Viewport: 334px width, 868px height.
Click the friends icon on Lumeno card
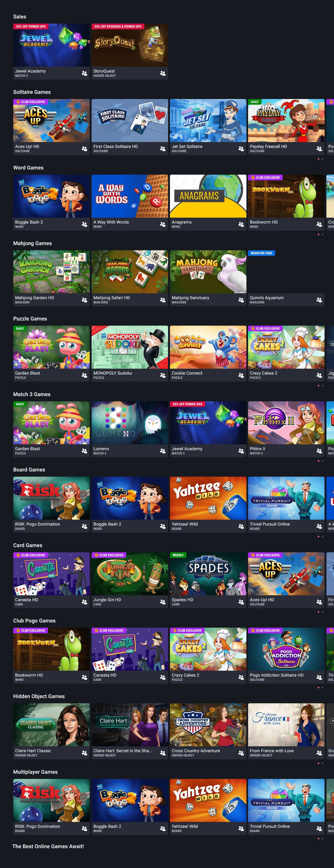point(163,450)
